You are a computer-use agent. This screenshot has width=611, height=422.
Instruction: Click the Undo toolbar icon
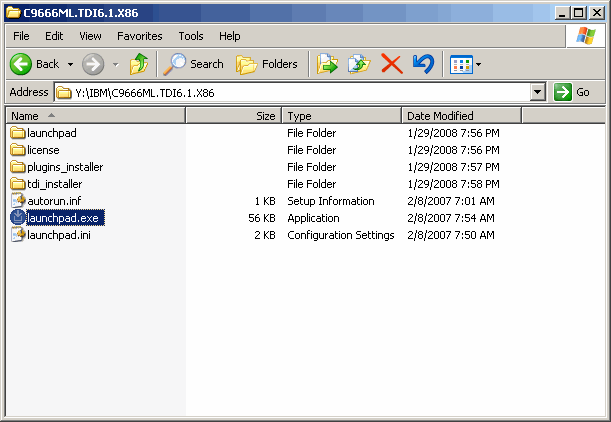423,64
